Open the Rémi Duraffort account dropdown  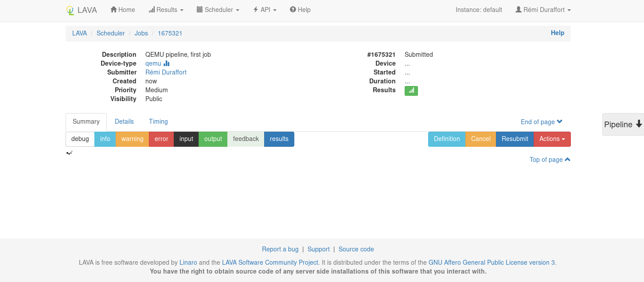click(x=543, y=9)
